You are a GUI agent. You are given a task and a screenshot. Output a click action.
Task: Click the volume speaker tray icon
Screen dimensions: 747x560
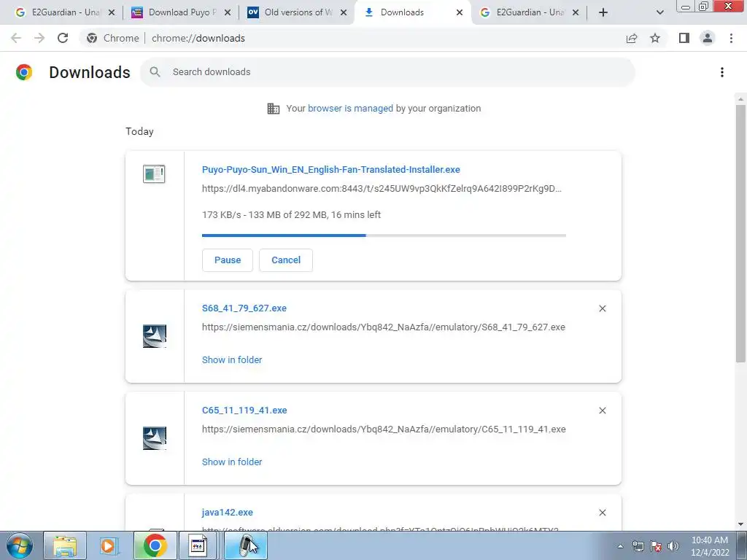(x=673, y=546)
